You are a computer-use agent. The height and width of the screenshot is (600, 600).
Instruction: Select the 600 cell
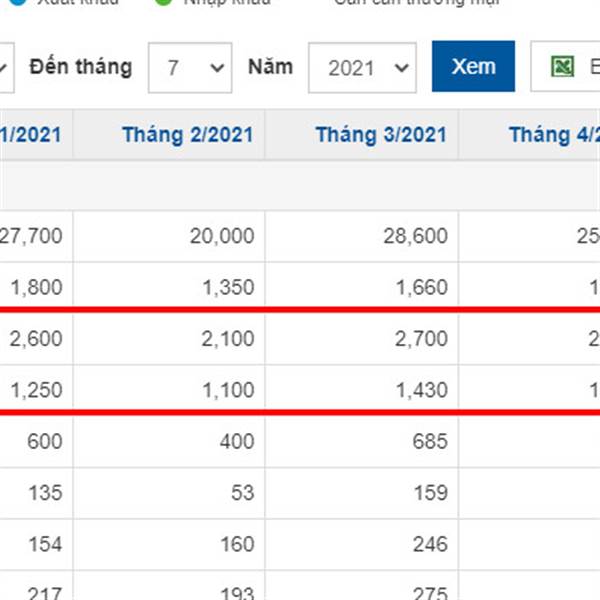click(36, 442)
